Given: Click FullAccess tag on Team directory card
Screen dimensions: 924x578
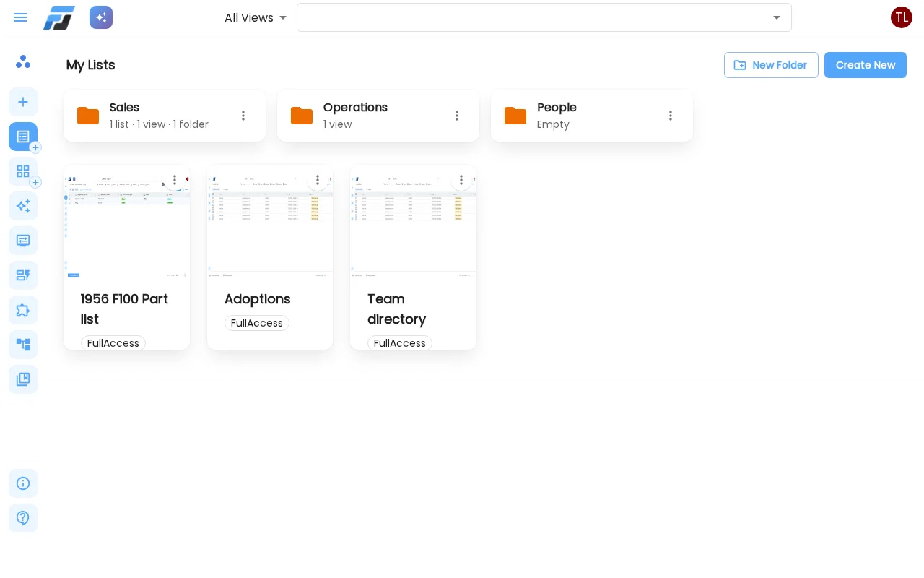Looking at the screenshot, I should click(x=400, y=343).
